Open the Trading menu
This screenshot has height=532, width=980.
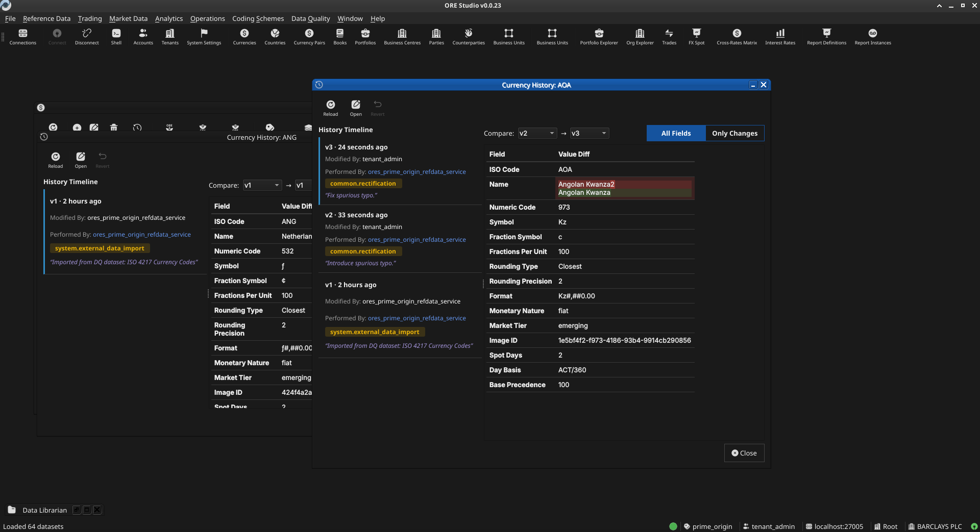[x=90, y=18]
